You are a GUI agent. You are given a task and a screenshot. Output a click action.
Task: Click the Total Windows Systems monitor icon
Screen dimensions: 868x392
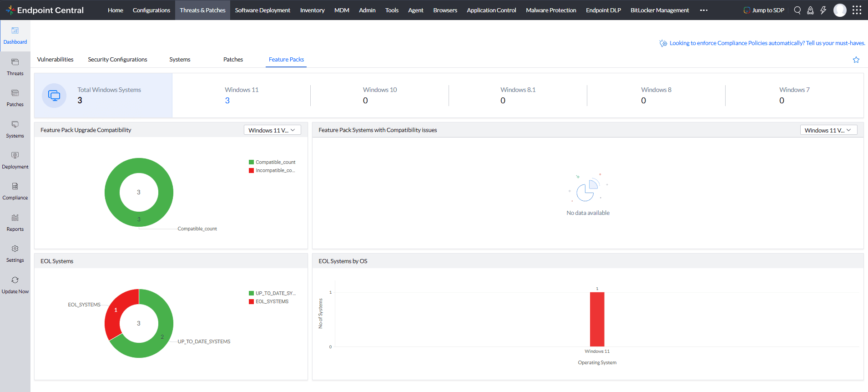tap(54, 96)
